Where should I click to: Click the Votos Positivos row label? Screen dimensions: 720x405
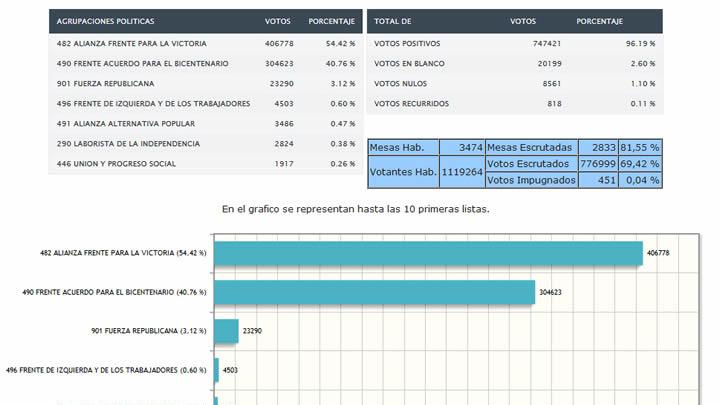(x=406, y=45)
